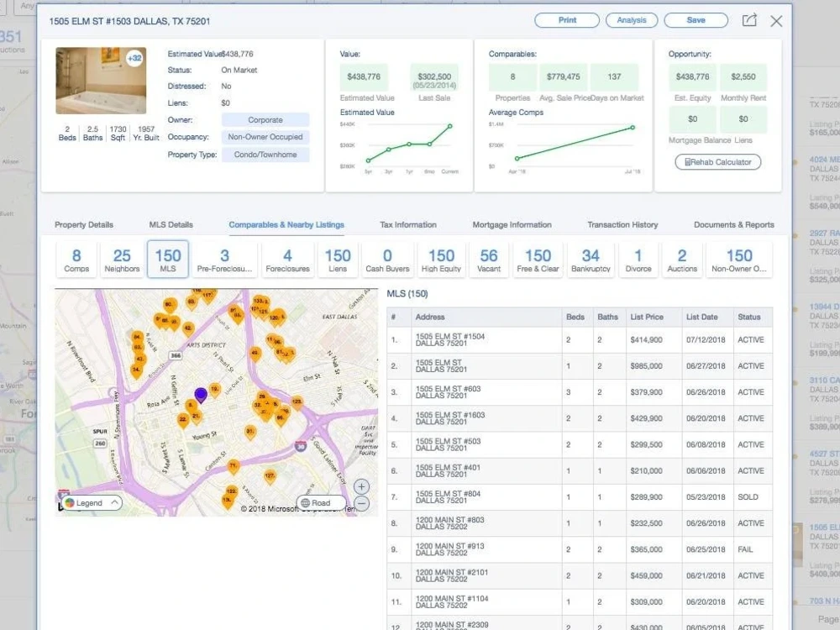Click the +32 photos badge
The image size is (840, 630).
point(134,58)
